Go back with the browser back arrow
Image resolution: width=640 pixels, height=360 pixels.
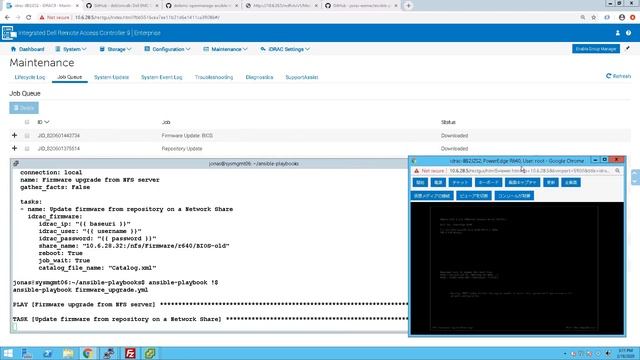(7, 18)
